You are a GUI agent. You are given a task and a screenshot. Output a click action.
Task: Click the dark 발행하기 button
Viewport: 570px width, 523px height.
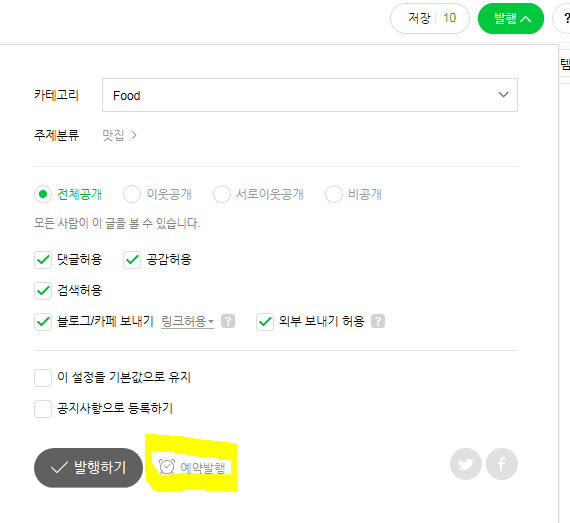(x=88, y=467)
